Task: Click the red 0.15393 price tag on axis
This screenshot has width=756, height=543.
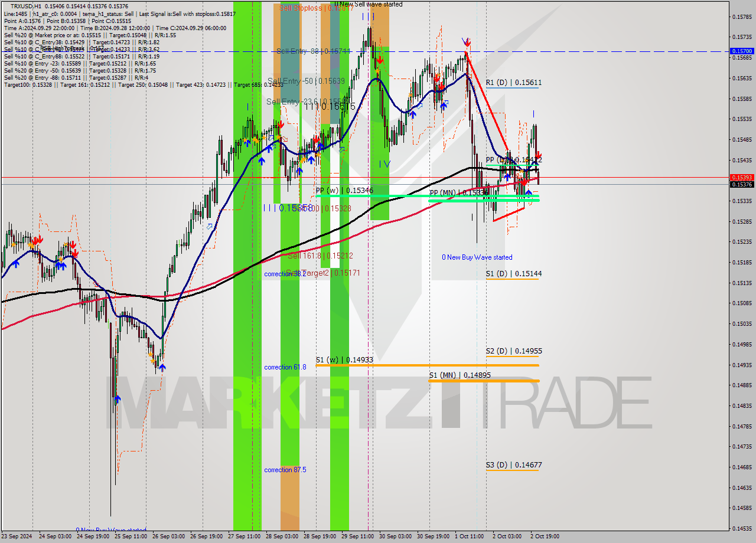Action: tap(742, 177)
